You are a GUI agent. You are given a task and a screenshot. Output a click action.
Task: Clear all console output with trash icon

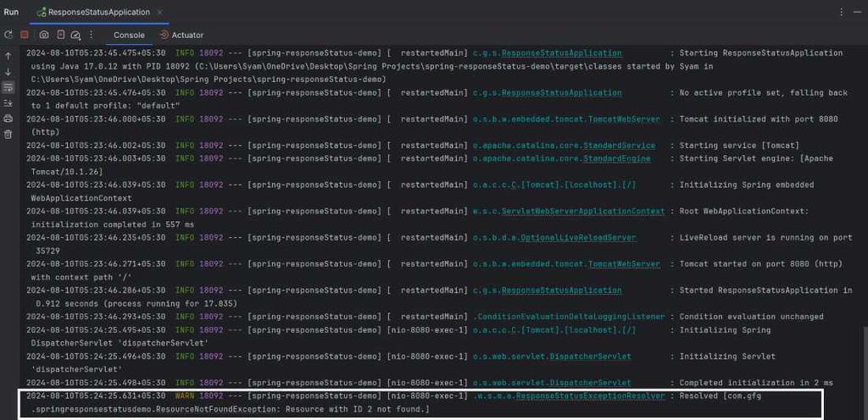[x=8, y=135]
